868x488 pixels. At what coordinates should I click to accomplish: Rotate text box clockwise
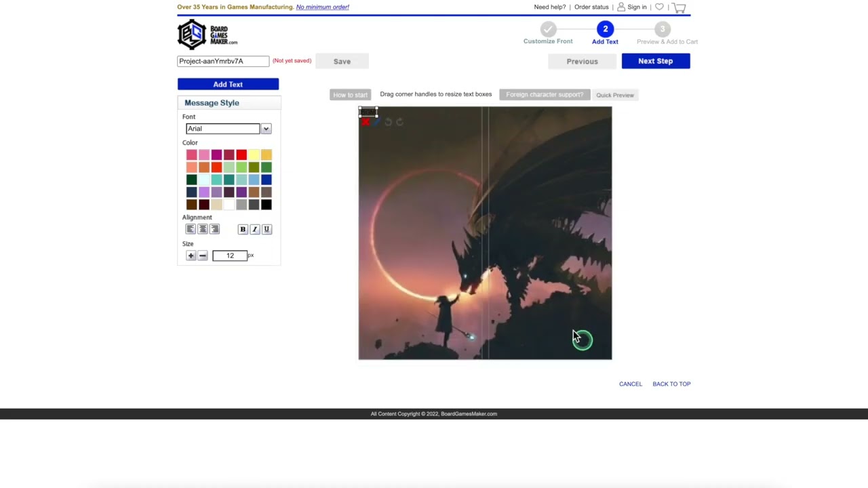(399, 122)
